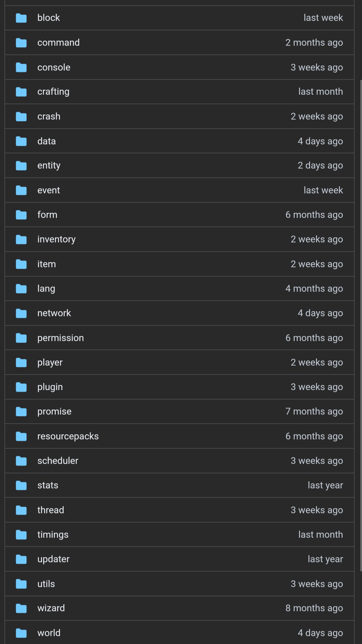Viewport: 362px width, 644px height.
Task: Open the resourcepacks directory
Action: (x=68, y=436)
